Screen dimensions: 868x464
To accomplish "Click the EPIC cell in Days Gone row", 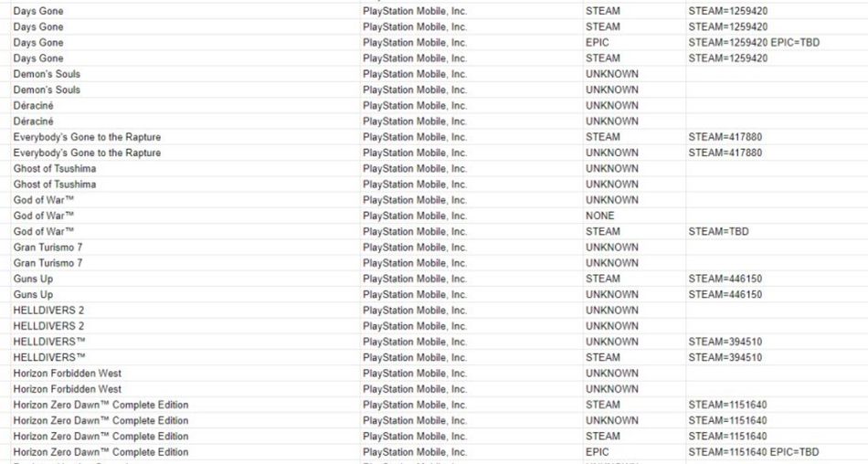I will tap(634, 43).
